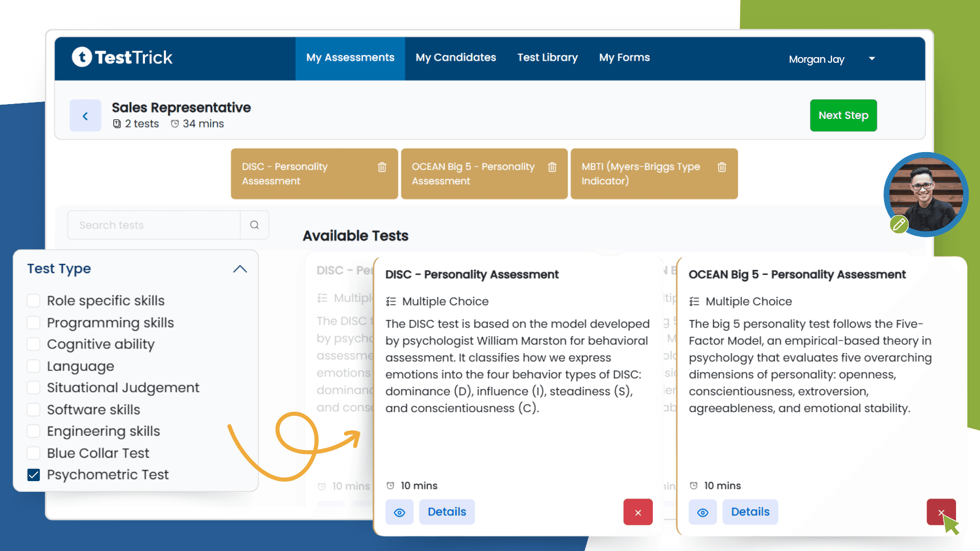Click the back arrow next to Sales Representative
980x551 pixels.
pos(85,115)
